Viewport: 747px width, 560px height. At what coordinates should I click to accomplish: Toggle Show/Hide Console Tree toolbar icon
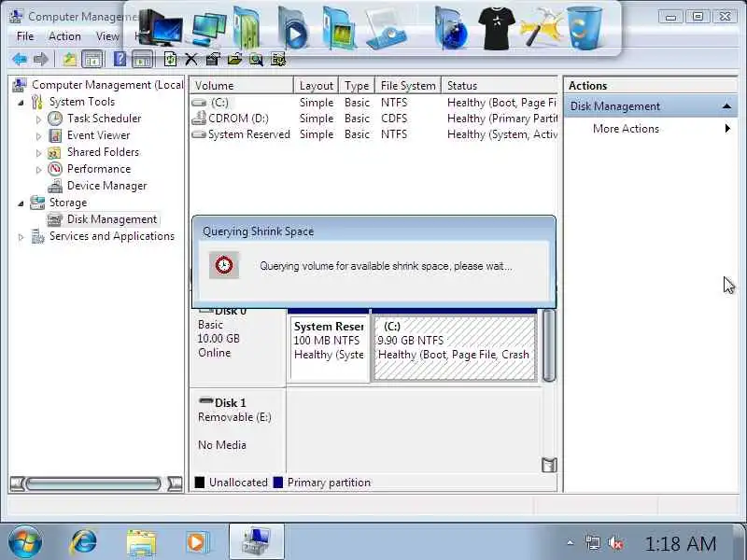(92, 60)
